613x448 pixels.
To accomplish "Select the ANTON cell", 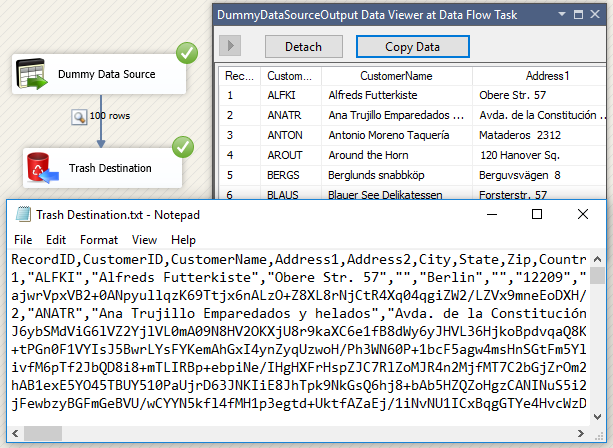I will pos(290,135).
